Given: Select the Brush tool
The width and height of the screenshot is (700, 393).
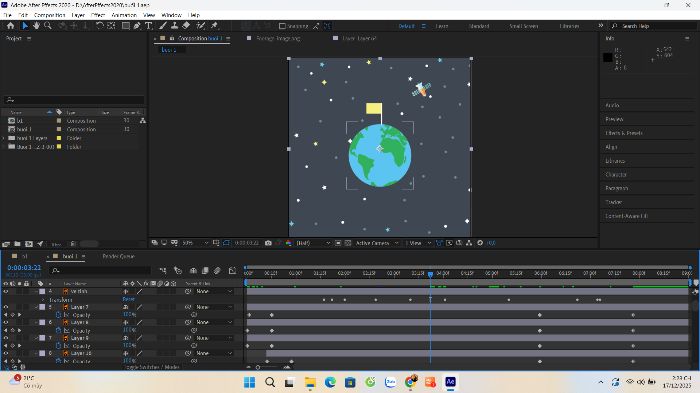Looking at the screenshot, I should click(x=163, y=26).
